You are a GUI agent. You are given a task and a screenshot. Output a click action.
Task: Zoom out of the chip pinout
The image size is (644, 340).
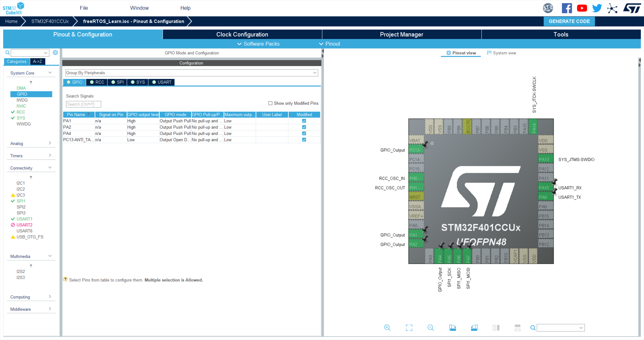pos(431,328)
